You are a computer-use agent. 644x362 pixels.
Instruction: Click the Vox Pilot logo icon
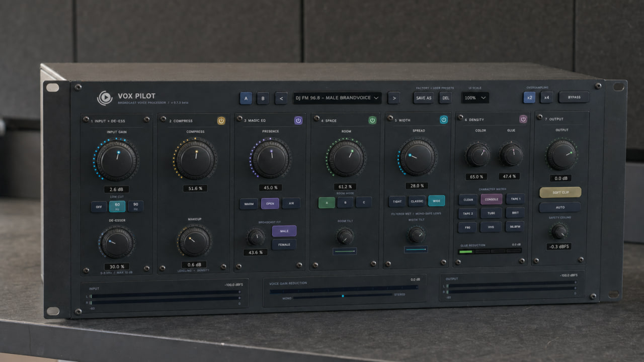point(105,98)
